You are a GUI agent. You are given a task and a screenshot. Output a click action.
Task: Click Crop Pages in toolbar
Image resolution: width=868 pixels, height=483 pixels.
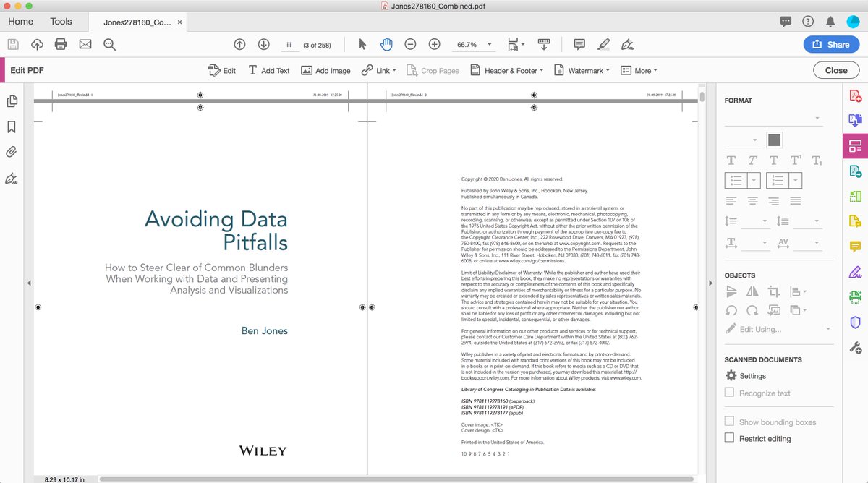(433, 70)
